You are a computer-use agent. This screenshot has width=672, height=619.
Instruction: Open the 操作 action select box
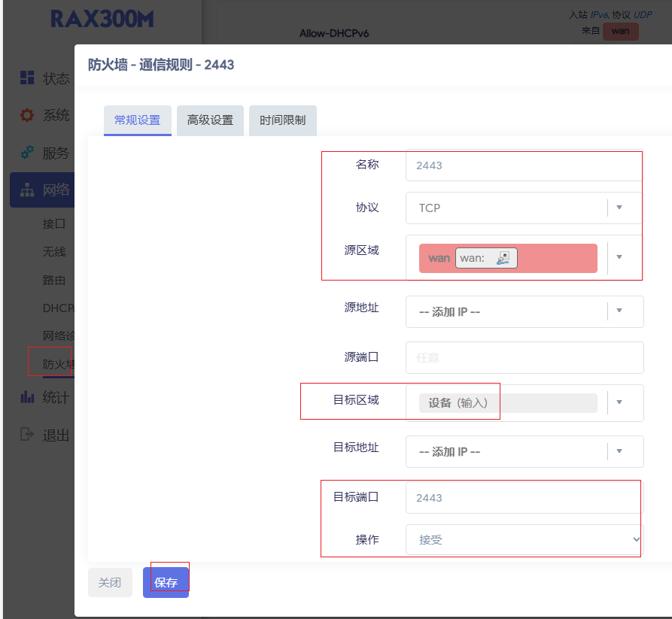[x=524, y=540]
